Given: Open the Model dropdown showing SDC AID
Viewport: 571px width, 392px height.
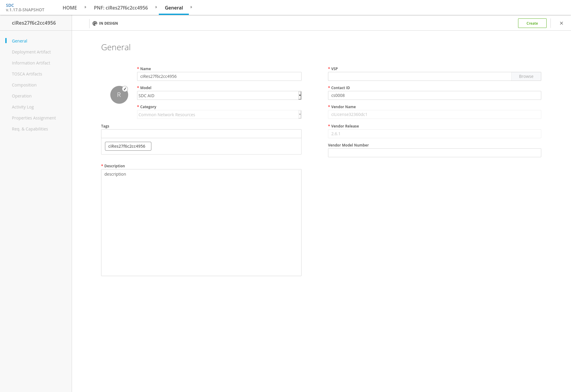Looking at the screenshot, I should point(219,95).
